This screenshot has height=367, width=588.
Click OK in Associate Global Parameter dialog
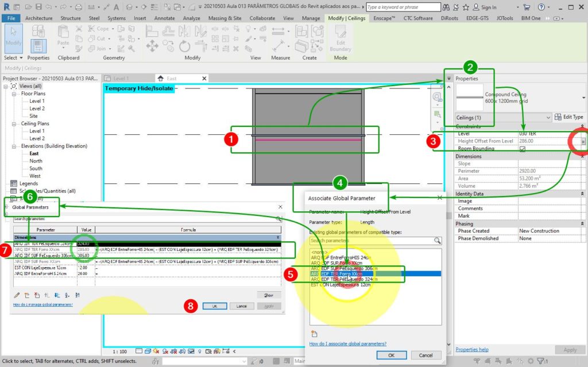[392, 356]
